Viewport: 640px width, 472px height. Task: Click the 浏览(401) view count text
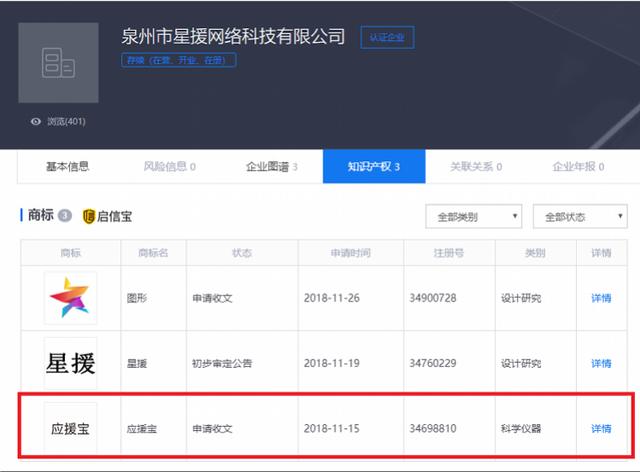click(66, 121)
